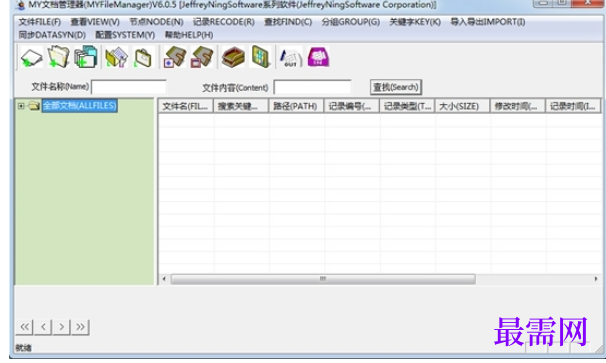Go to previous page with the ‹ button
Image resolution: width=606 pixels, height=363 pixels.
tap(43, 327)
